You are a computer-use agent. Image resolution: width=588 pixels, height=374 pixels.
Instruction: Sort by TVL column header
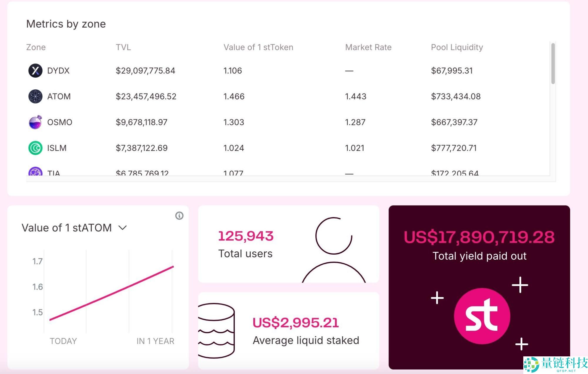click(x=123, y=47)
